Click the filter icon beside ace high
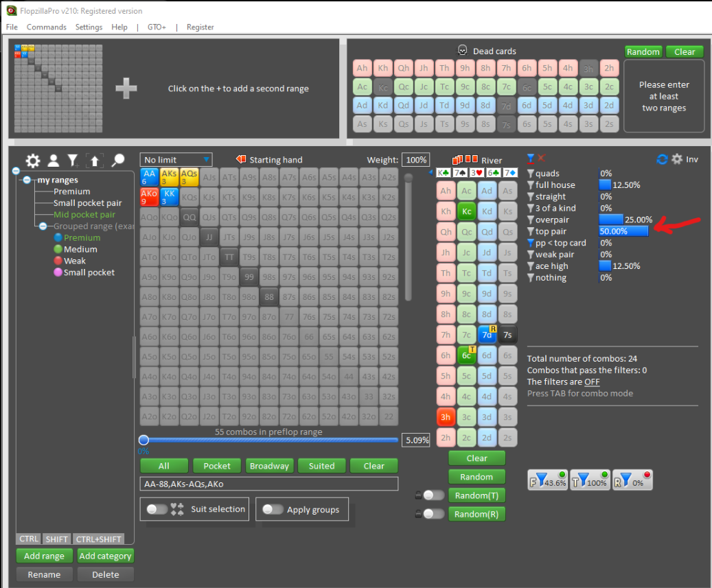Viewport: 712px width, 588px height. click(x=530, y=266)
